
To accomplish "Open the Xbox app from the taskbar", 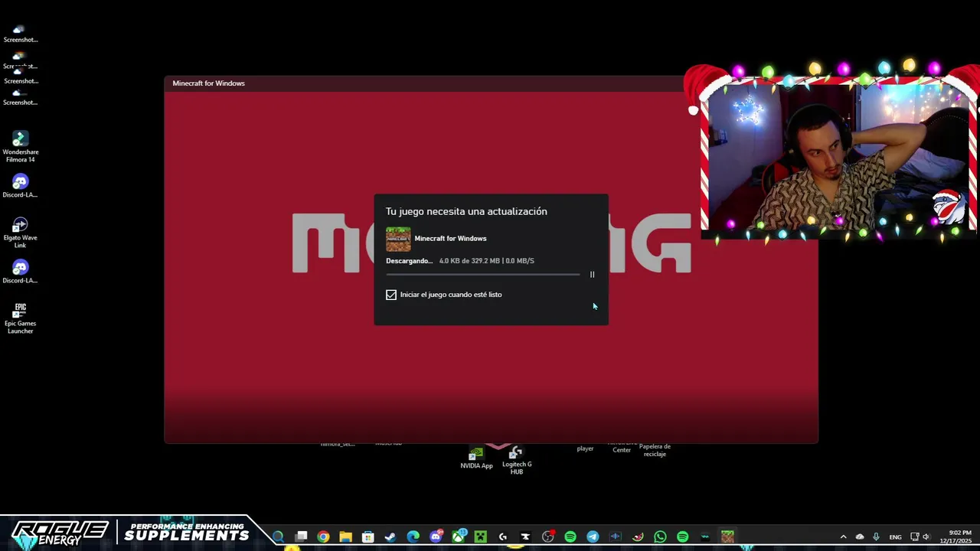I will coord(459,537).
